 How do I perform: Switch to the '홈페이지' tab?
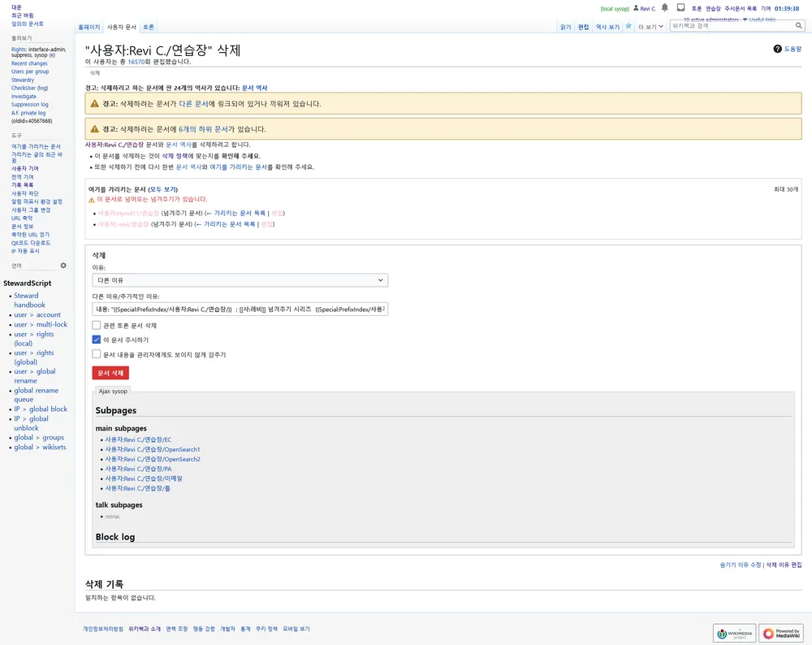coord(89,27)
